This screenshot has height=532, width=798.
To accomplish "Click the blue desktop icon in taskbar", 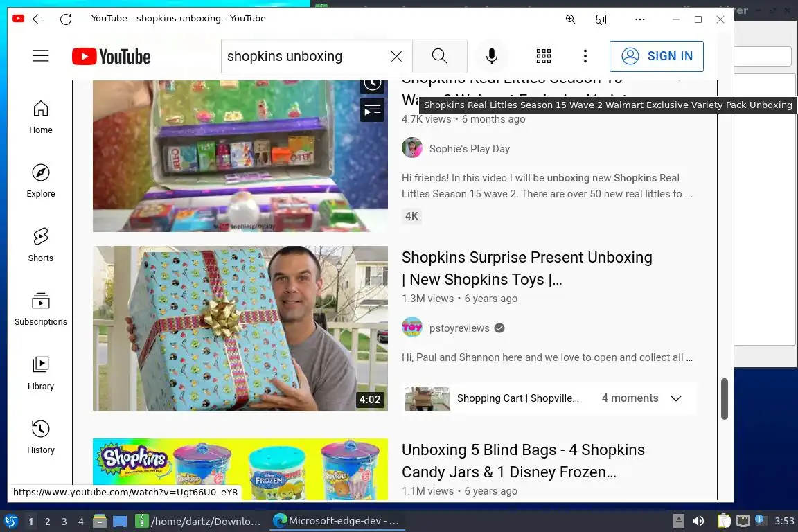I will pos(120,522).
